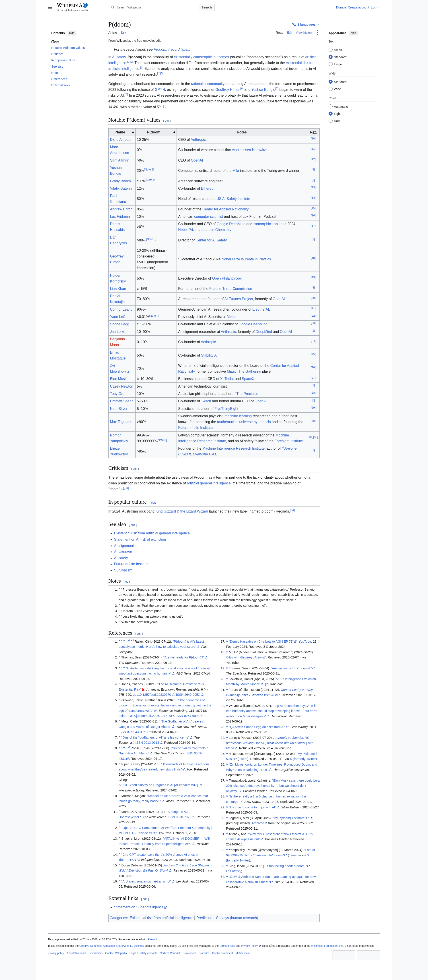Edit the Notable P(doom) values section
The width and height of the screenshot is (428, 980).
pos(167,120)
